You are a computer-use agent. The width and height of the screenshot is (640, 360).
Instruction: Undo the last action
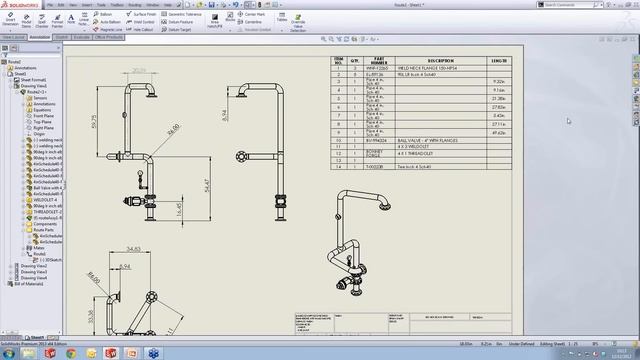[236, 5]
